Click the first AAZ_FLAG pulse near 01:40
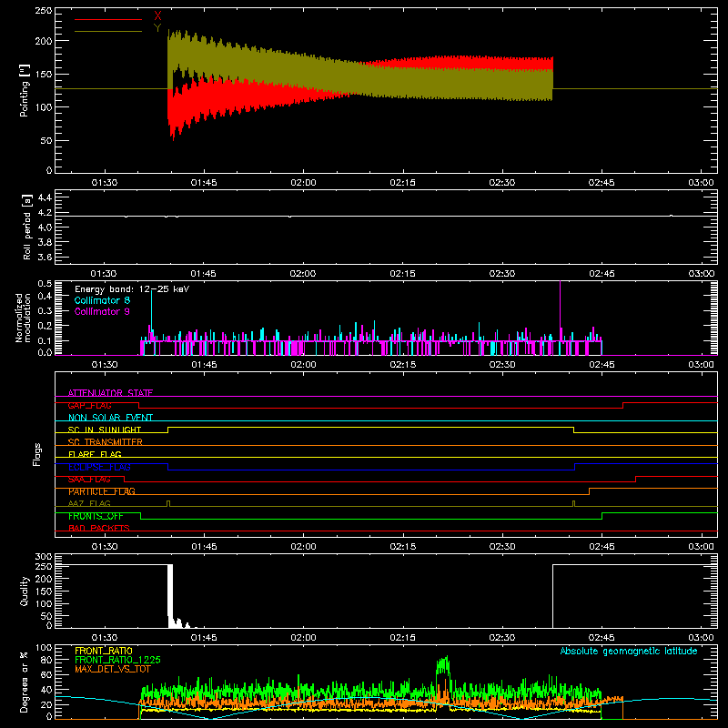The height and width of the screenshot is (728, 728). (x=168, y=503)
